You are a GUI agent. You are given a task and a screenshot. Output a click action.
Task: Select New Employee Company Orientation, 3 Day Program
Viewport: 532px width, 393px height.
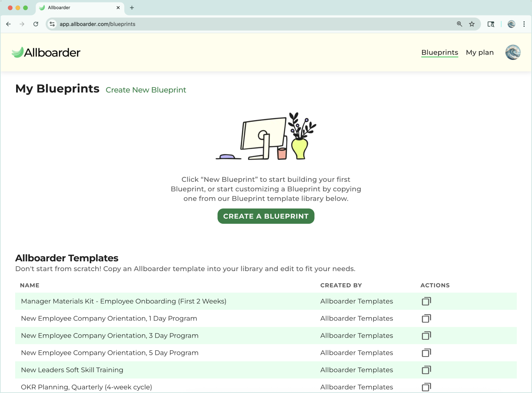110,336
